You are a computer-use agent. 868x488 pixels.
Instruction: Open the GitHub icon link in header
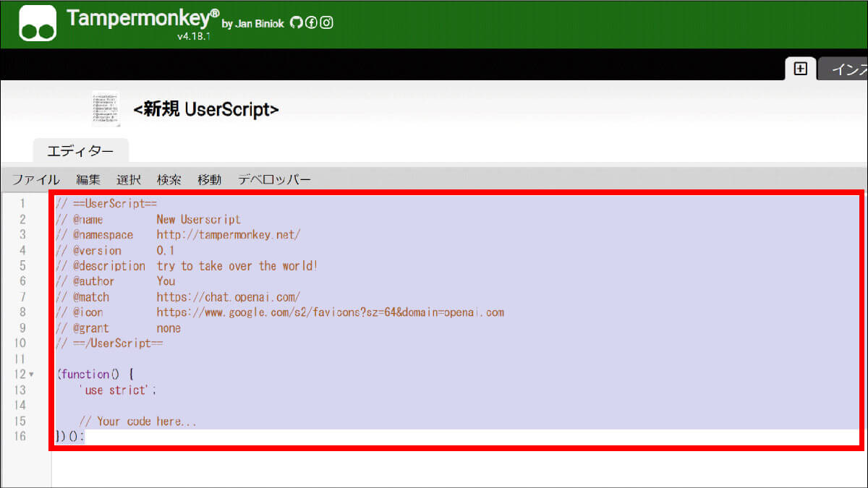click(x=295, y=23)
